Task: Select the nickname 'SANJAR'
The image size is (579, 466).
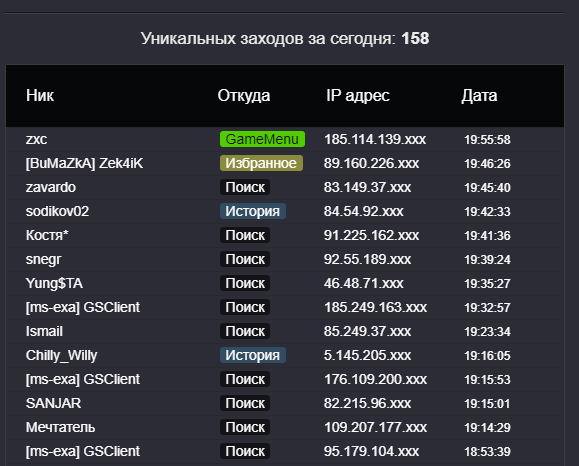Action: (x=53, y=403)
